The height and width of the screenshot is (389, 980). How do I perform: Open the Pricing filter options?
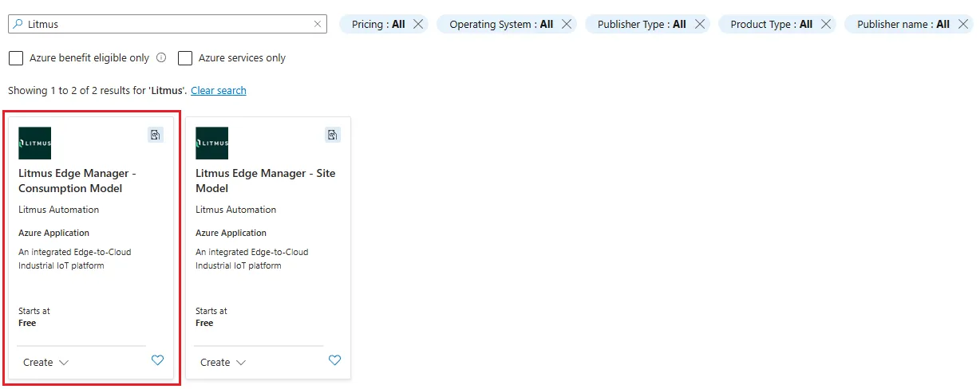378,24
